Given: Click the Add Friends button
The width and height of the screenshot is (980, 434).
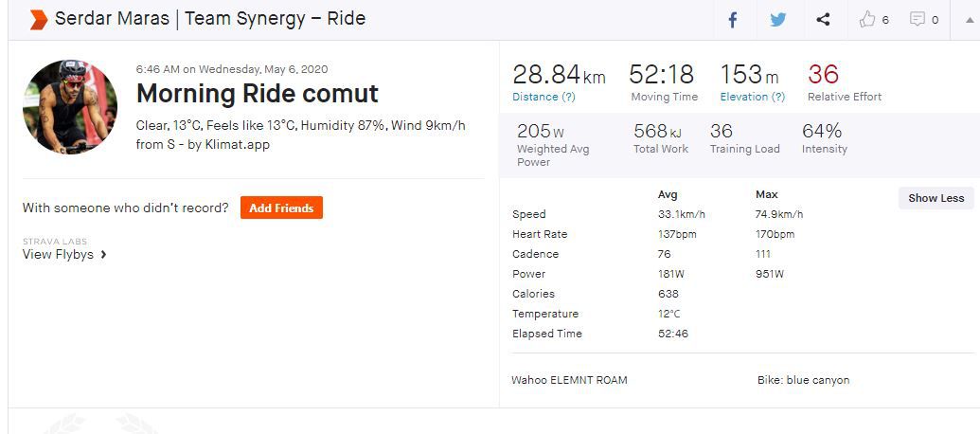Looking at the screenshot, I should click(281, 208).
